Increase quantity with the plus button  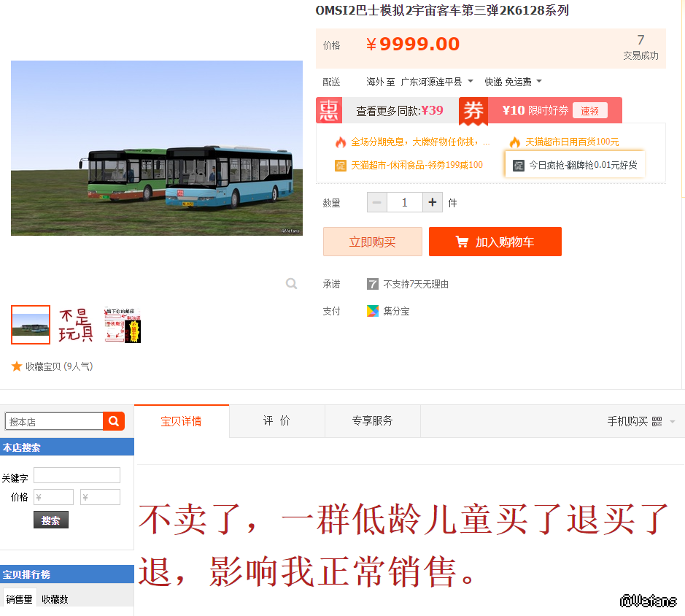433,202
